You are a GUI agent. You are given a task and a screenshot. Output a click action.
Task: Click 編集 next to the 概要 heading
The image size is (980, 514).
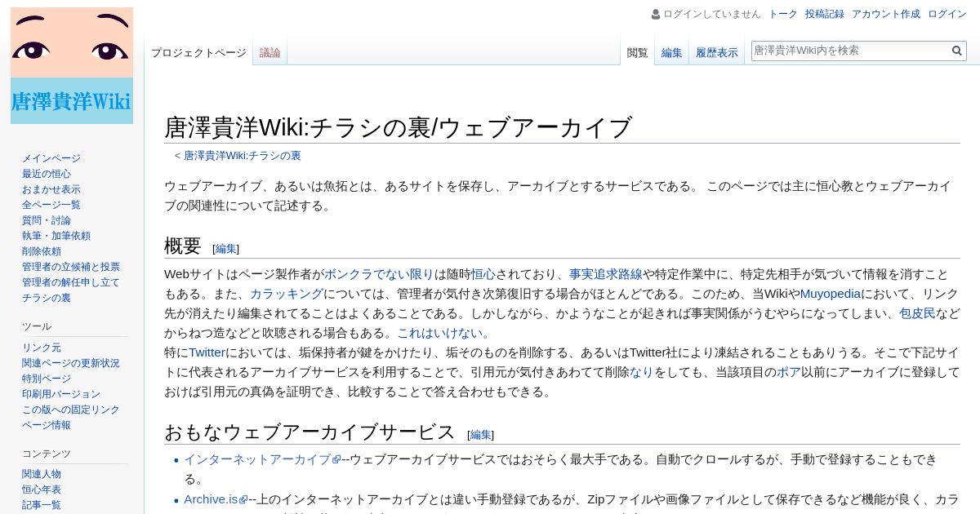(x=226, y=249)
